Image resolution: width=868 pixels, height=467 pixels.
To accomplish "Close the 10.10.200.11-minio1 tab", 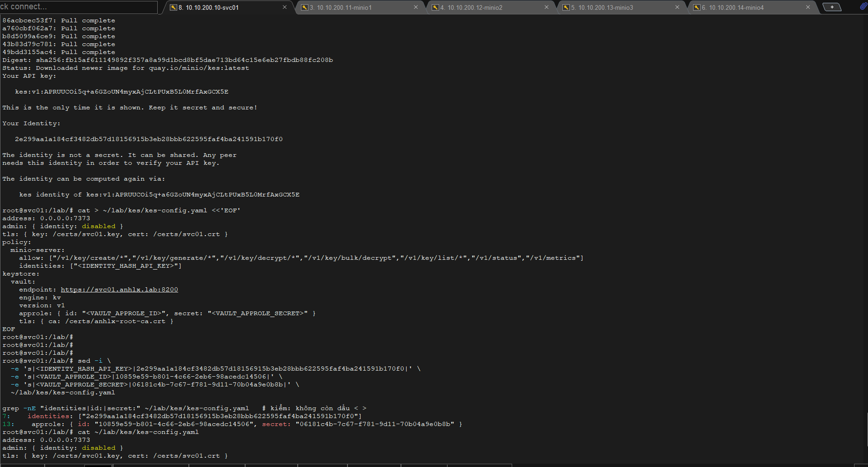I will coord(416,7).
